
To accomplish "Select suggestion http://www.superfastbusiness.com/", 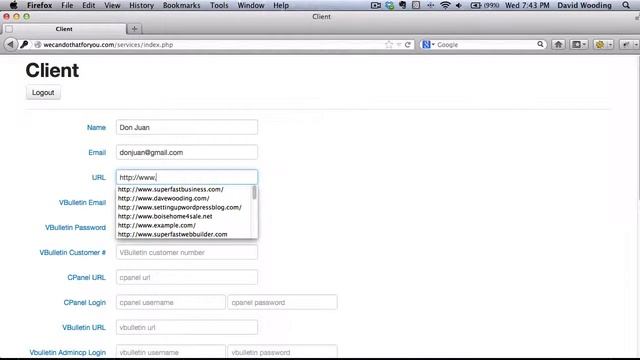I will tap(171, 189).
